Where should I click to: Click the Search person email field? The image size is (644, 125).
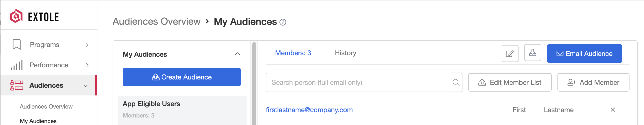(x=364, y=82)
